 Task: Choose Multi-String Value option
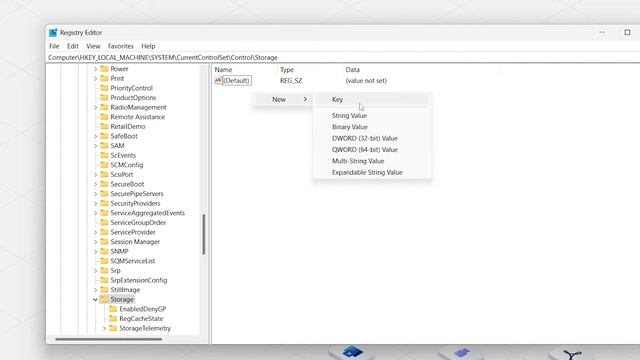pos(372,161)
